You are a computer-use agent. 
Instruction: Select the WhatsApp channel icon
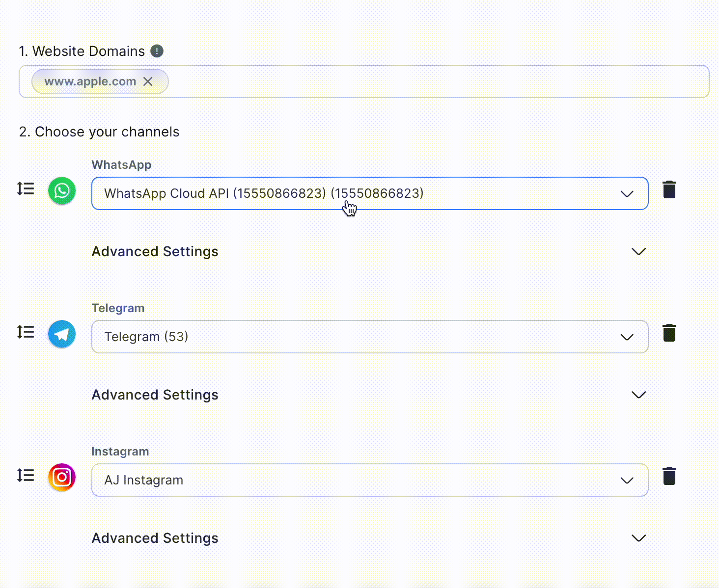(x=61, y=191)
